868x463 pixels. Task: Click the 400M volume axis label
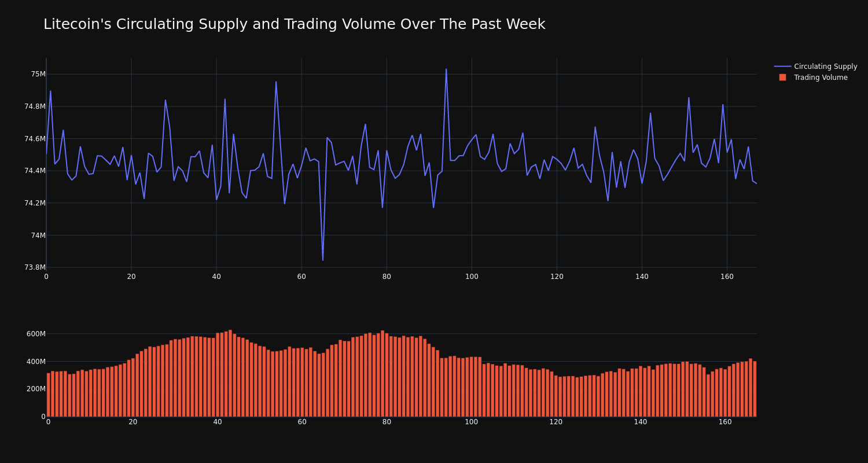36,362
